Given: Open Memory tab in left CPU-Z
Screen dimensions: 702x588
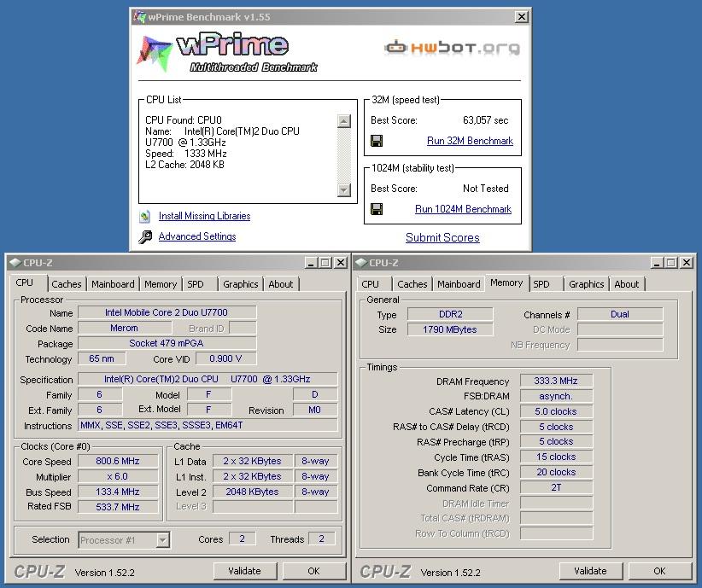Looking at the screenshot, I should tap(161, 284).
